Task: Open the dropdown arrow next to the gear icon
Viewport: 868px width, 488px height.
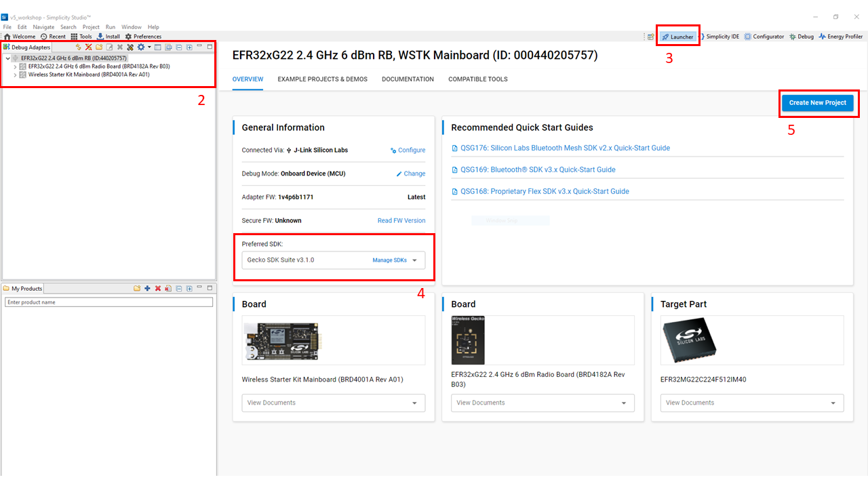Action: [149, 47]
